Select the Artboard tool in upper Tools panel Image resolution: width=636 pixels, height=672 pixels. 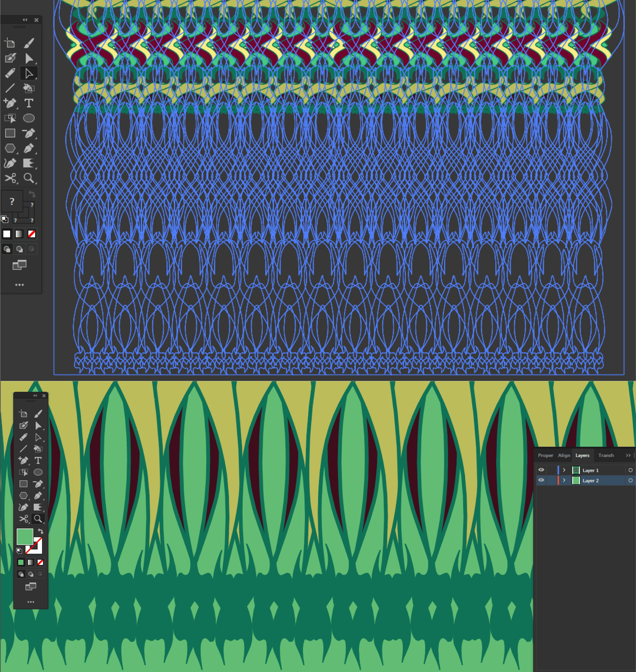pos(10,43)
